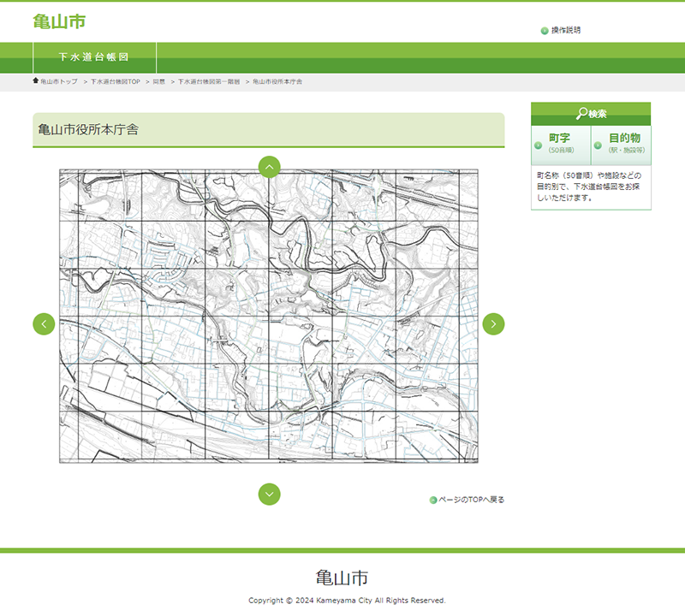Image resolution: width=685 pixels, height=616 pixels.
Task: Click the magnifier icon in the 検索 header
Action: click(581, 114)
